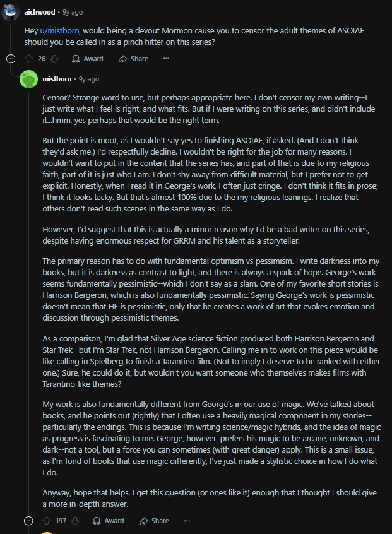The height and width of the screenshot is (534, 392).
Task: Open more options on aichwood's comment
Action: [166, 59]
